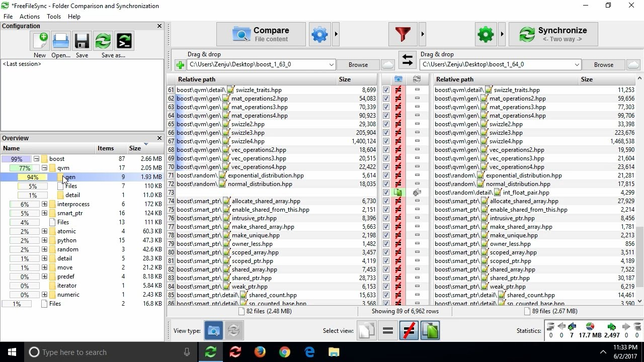Open the left folder path dropdown
The height and width of the screenshot is (362, 644).
pos(332,64)
